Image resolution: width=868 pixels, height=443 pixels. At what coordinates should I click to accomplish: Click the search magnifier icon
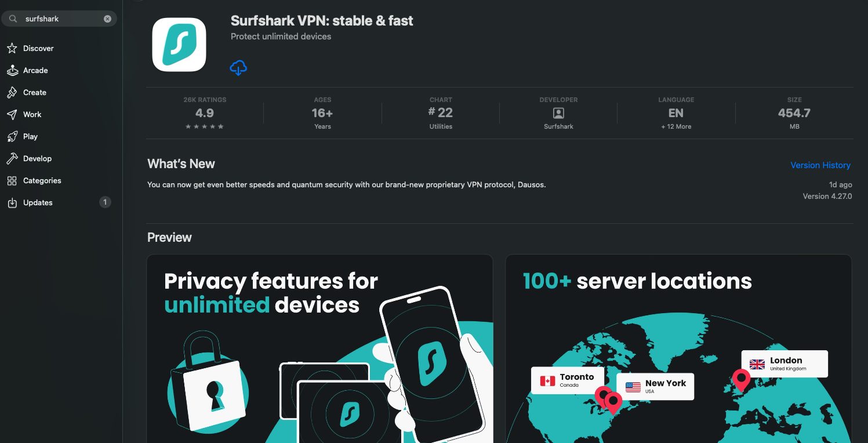pyautogui.click(x=13, y=19)
